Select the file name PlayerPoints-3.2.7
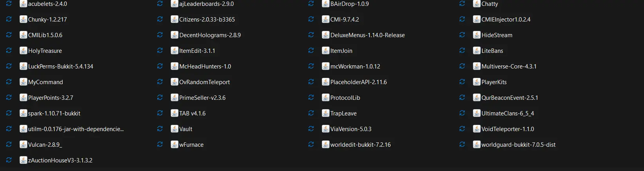Image resolution: width=644 pixels, height=171 pixels. pos(51,98)
